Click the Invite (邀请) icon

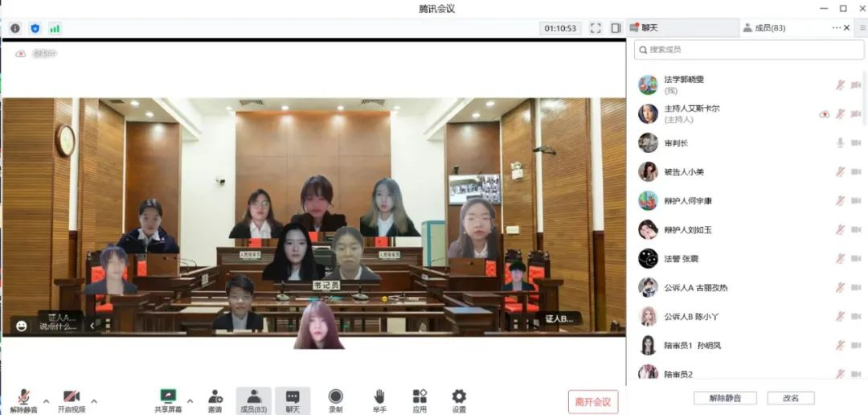click(x=215, y=397)
